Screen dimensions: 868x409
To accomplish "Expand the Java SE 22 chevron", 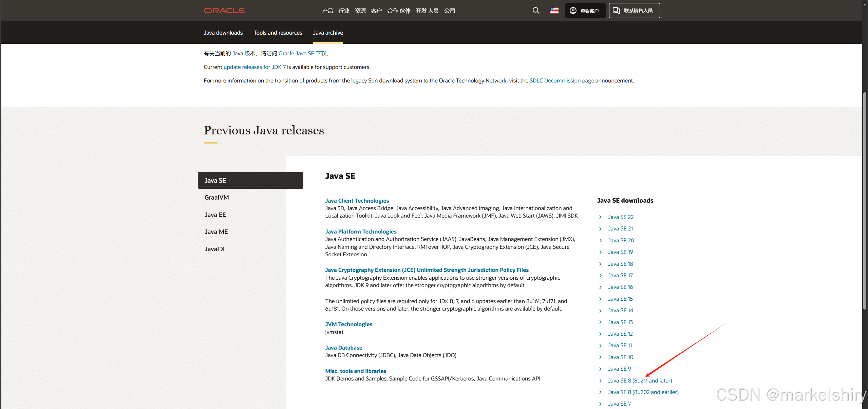I will [600, 217].
